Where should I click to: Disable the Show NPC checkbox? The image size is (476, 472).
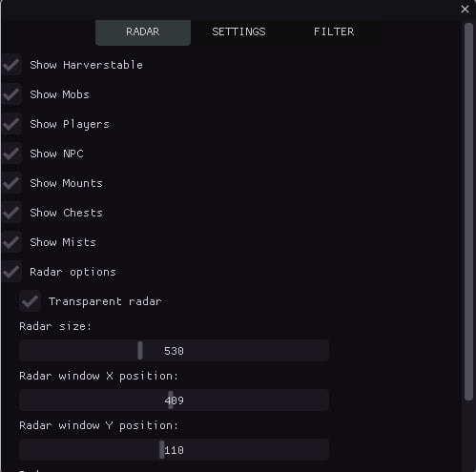click(11, 154)
